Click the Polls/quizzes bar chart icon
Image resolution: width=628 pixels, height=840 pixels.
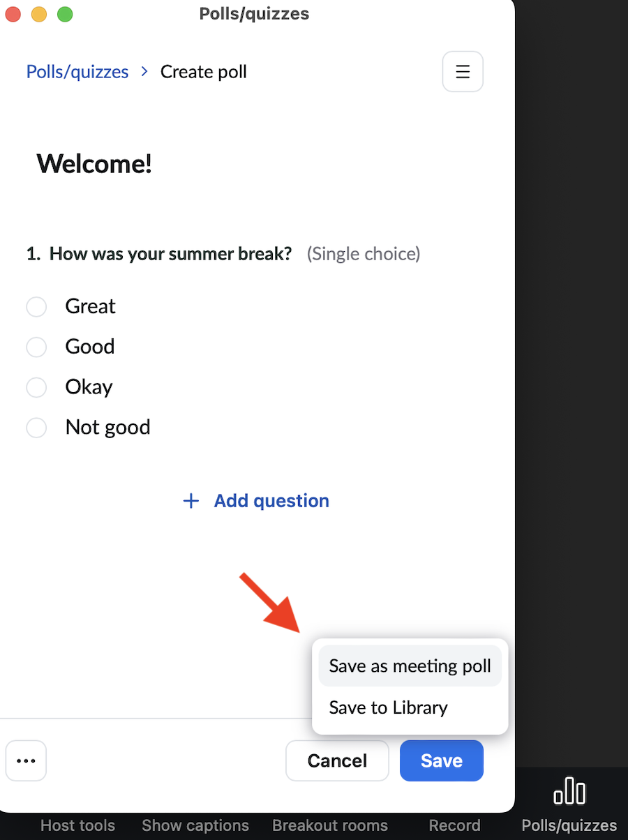coord(569,792)
